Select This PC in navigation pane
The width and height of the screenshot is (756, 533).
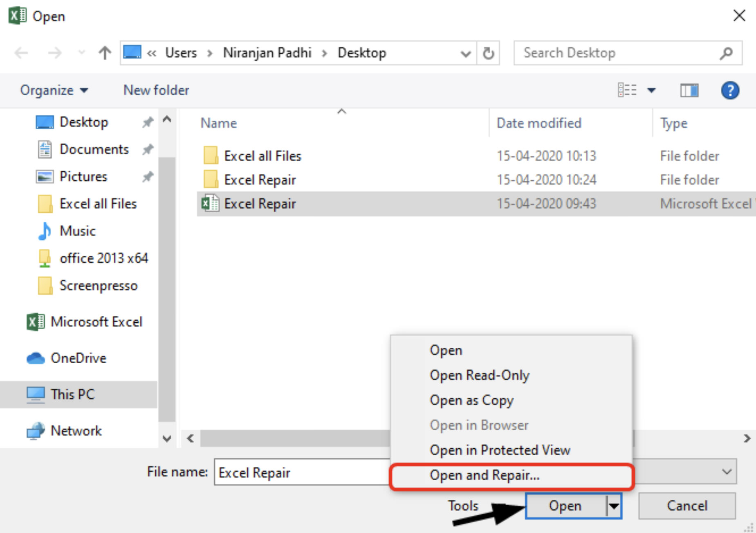click(x=79, y=395)
